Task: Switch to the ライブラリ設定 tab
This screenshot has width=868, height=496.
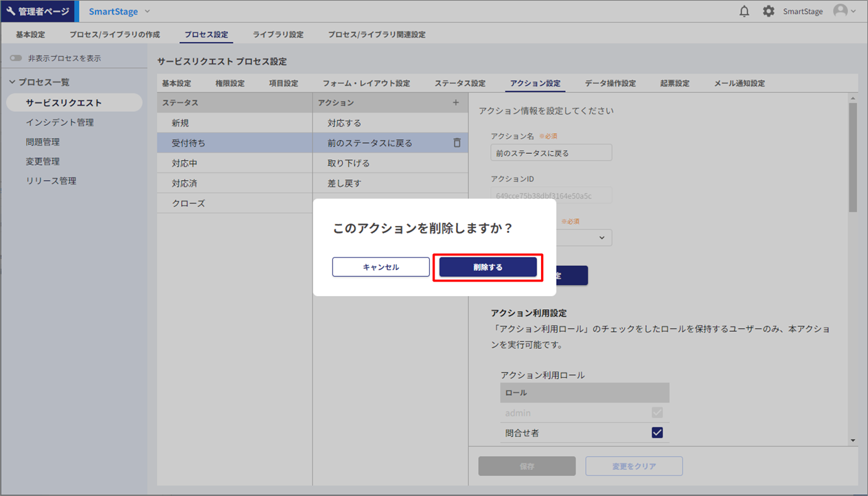Action: coord(277,34)
